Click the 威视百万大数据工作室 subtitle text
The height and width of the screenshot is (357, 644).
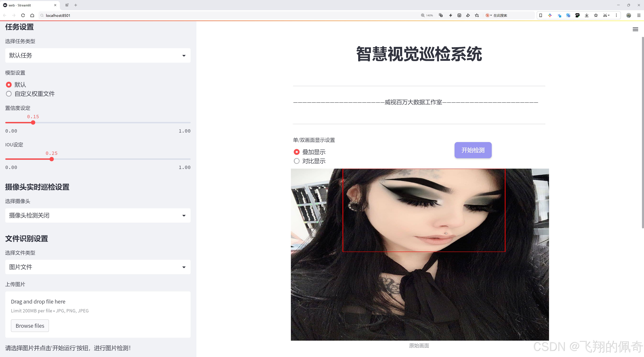pos(413,102)
